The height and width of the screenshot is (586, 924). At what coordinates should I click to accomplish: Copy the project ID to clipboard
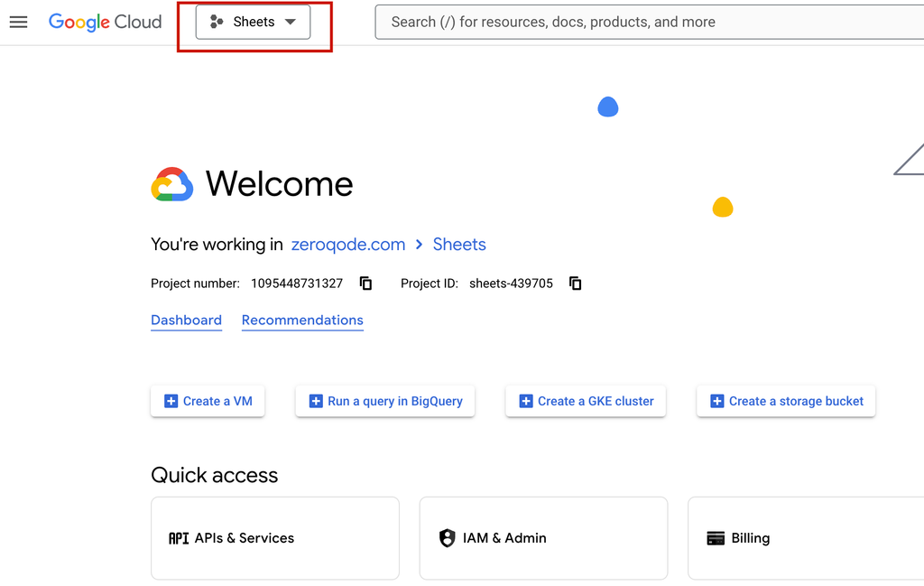click(576, 284)
